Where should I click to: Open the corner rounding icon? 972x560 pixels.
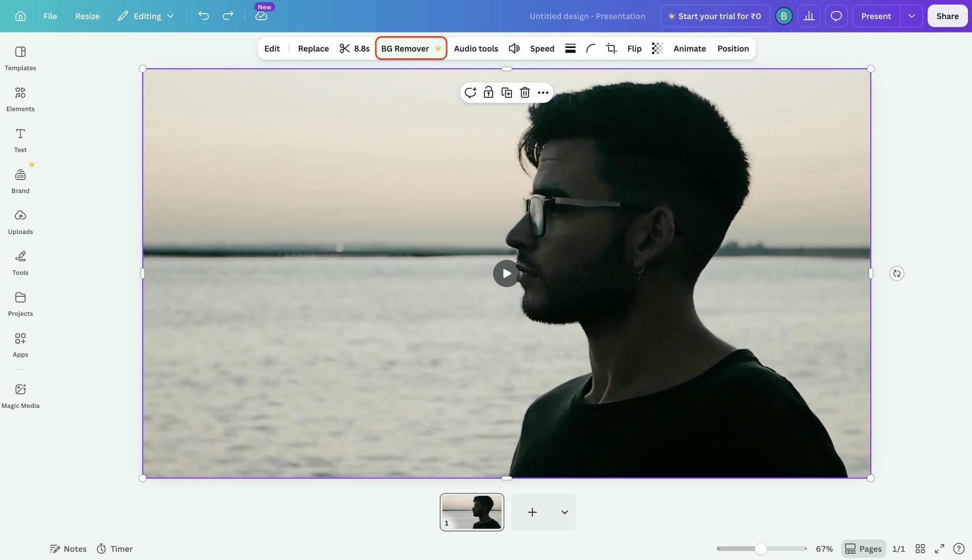tap(590, 49)
